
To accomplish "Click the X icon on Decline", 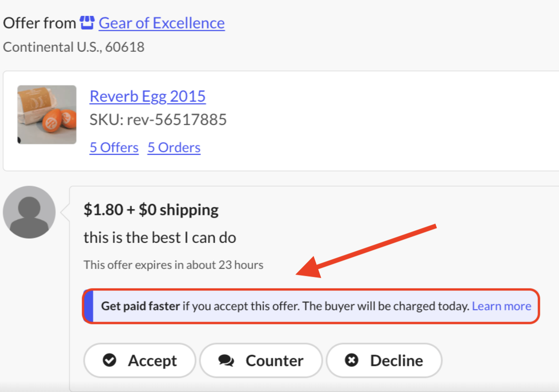I will click(x=351, y=360).
